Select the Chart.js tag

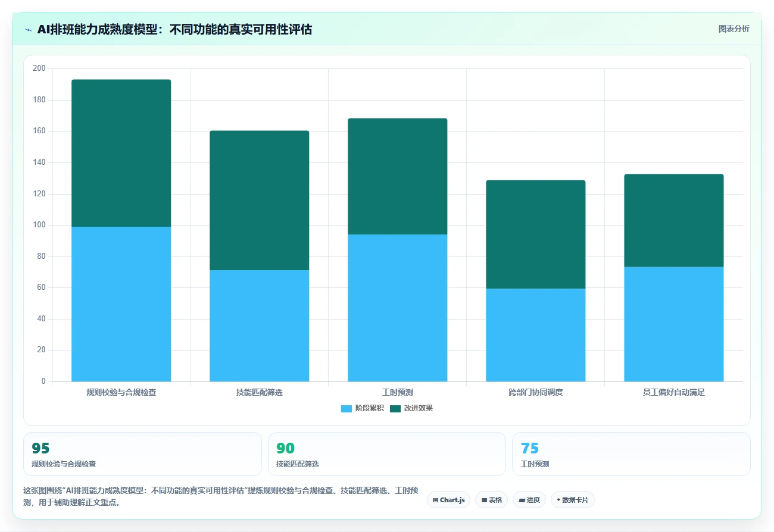click(x=448, y=500)
